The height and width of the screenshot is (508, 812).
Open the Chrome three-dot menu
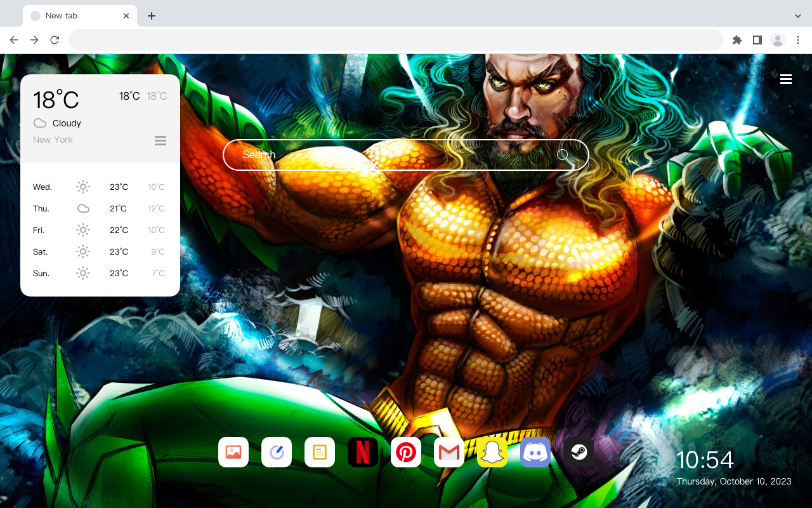coord(798,40)
